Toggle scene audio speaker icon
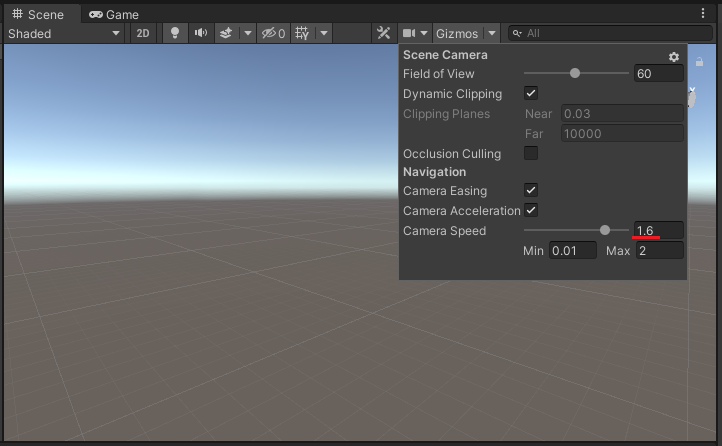Image resolution: width=722 pixels, height=446 pixels. pos(201,33)
